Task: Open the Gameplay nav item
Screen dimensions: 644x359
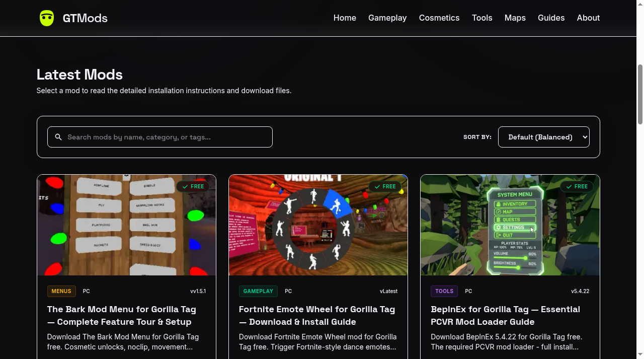Action: coord(387,18)
